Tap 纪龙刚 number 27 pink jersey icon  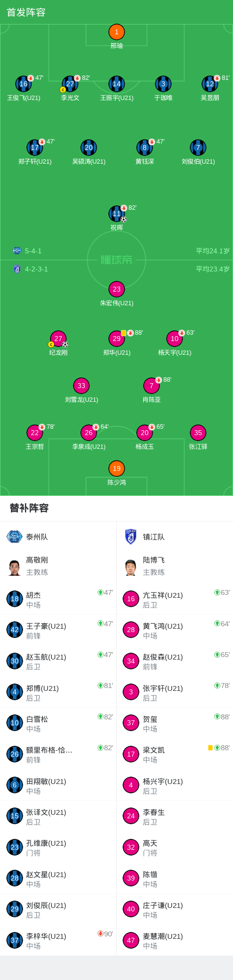point(58,339)
